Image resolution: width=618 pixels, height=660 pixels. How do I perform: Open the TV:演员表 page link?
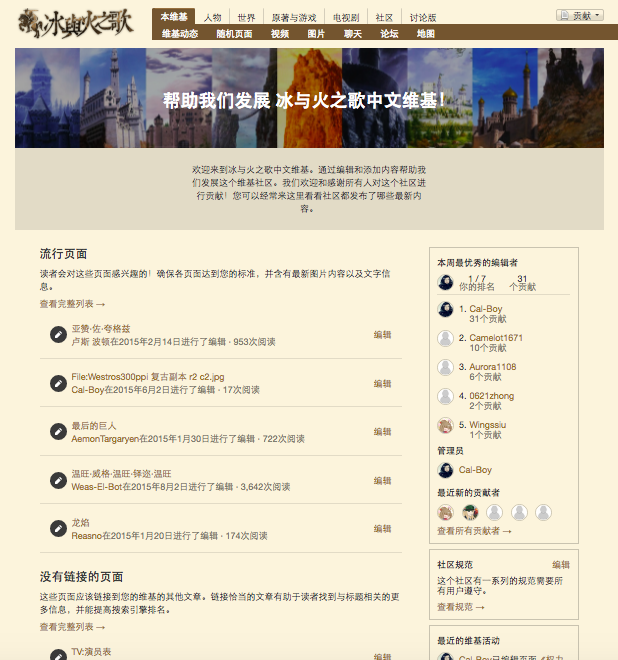click(x=91, y=652)
